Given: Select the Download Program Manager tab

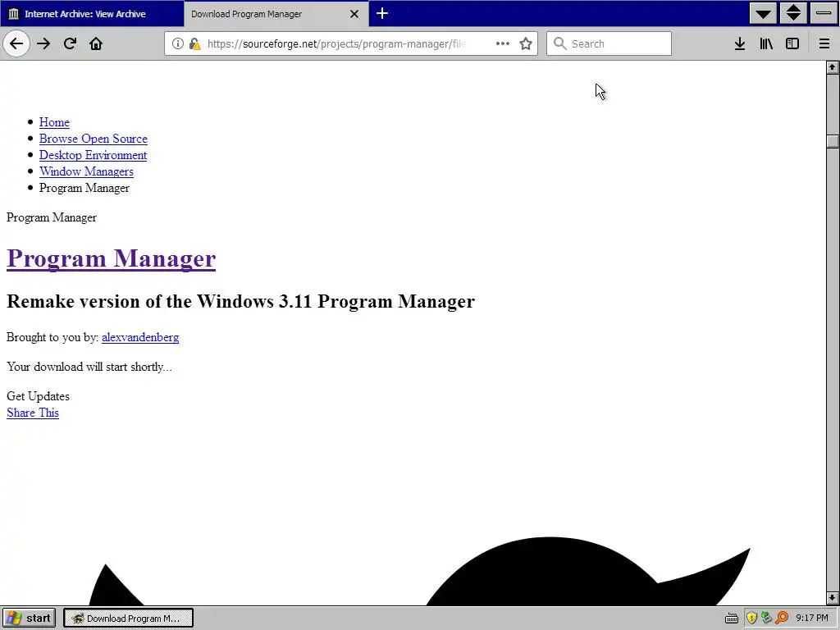Looking at the screenshot, I should 276,14.
